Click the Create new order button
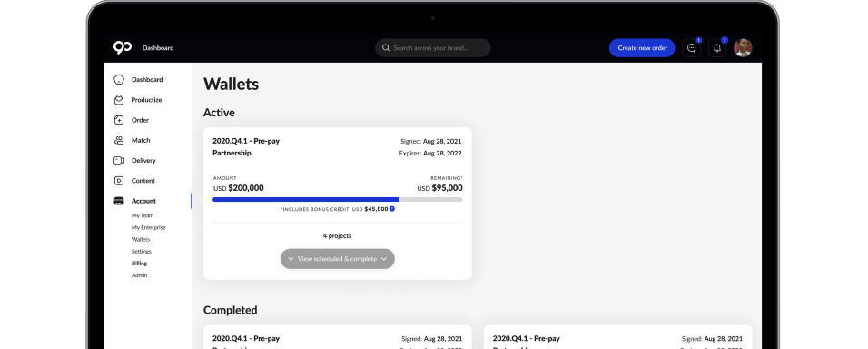Viewport: 868px width, 349px height. click(642, 48)
